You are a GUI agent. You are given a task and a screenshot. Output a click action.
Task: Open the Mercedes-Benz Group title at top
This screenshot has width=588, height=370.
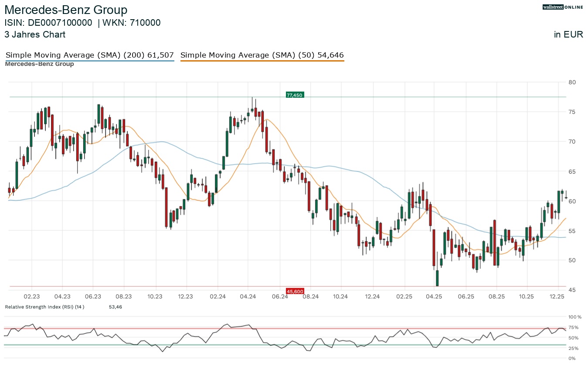coord(66,10)
